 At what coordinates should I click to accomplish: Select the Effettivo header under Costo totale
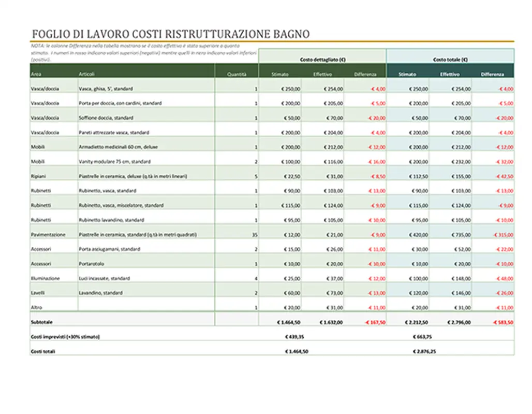coord(450,74)
